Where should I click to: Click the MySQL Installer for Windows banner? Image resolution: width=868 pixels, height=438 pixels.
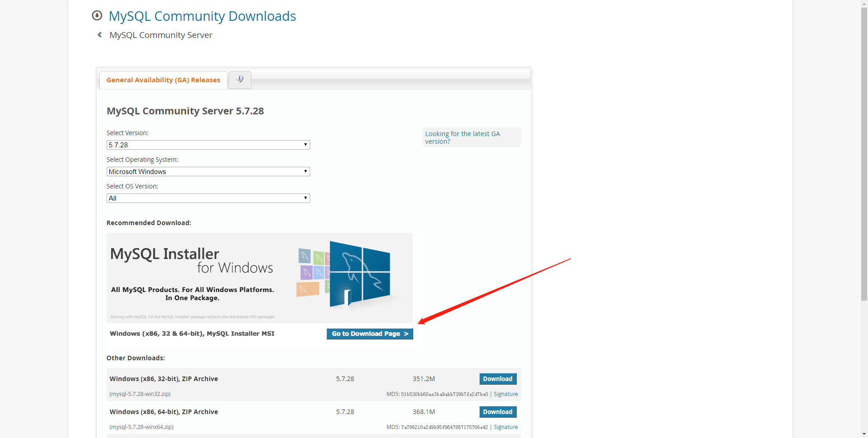pos(259,278)
